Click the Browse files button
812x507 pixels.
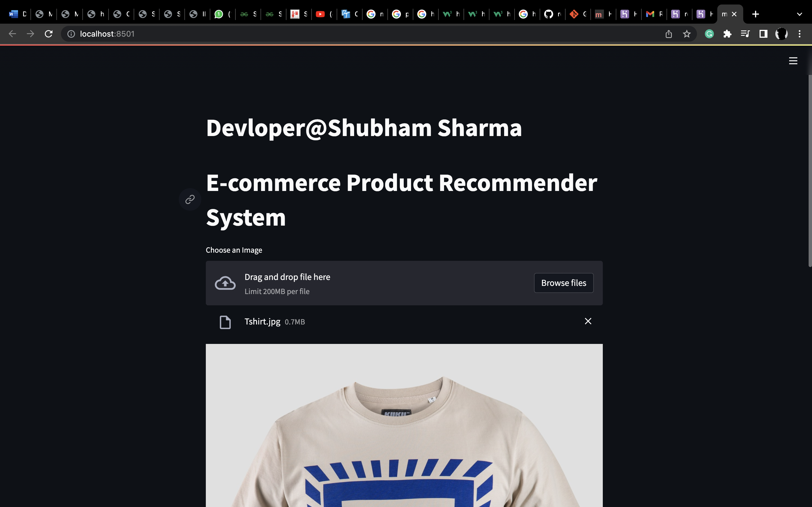563,283
